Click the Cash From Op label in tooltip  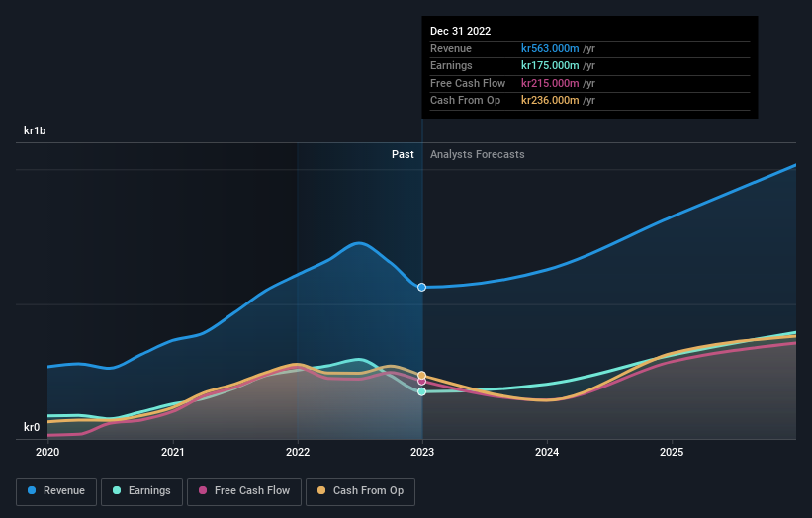pos(465,101)
